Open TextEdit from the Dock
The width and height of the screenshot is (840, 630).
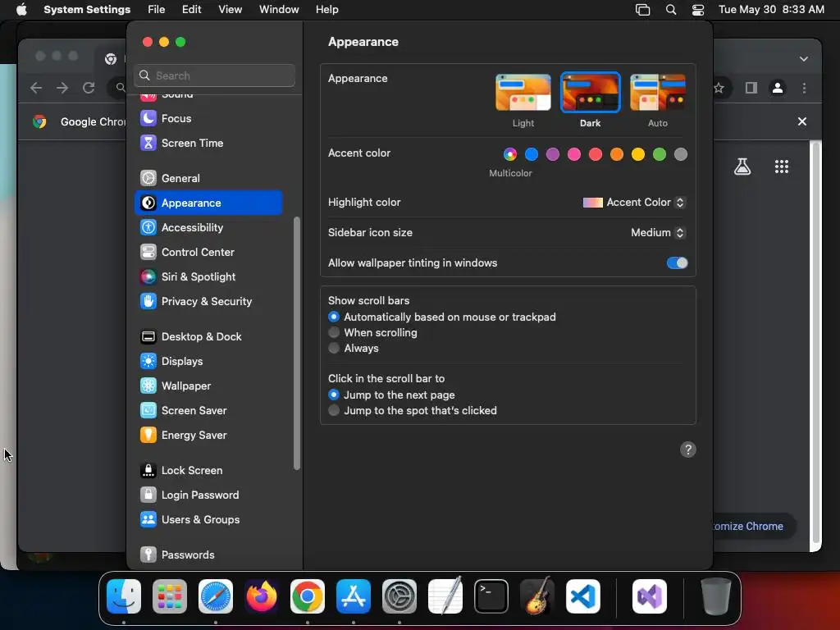(x=445, y=596)
